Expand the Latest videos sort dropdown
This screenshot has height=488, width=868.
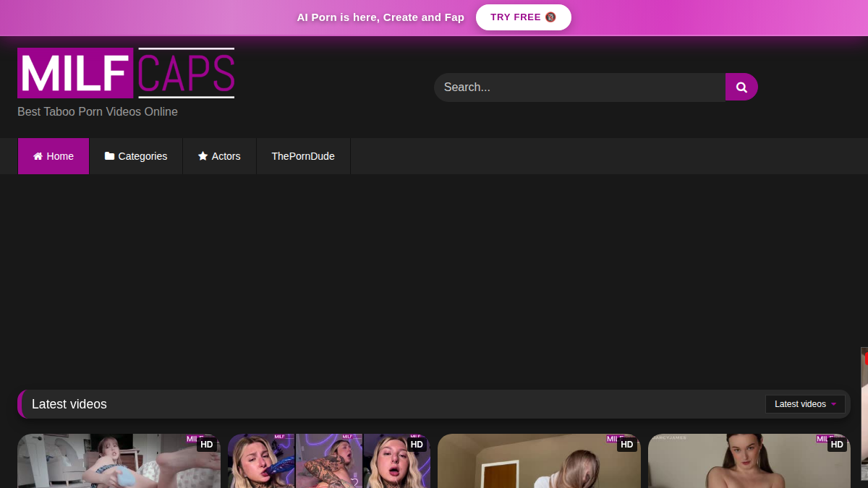[805, 404]
